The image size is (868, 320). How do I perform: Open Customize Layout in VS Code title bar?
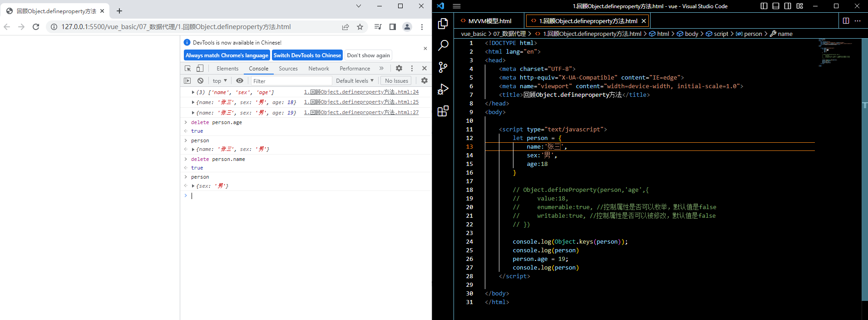click(x=799, y=6)
